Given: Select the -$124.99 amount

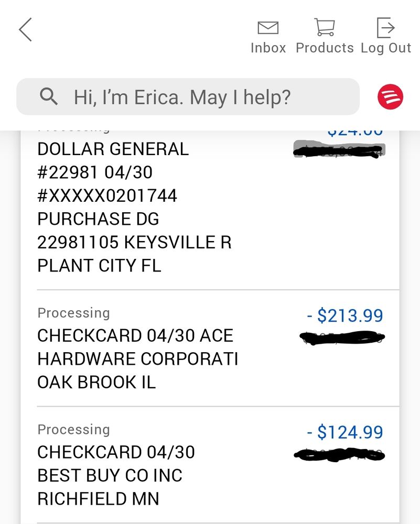Looking at the screenshot, I should 345,432.
